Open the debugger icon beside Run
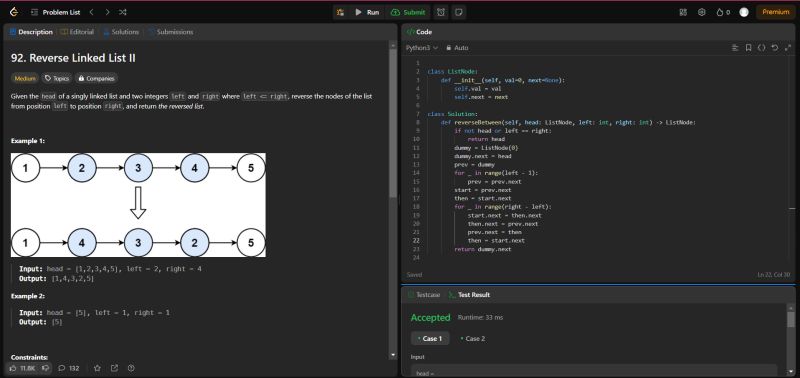800x378 pixels. (x=340, y=12)
